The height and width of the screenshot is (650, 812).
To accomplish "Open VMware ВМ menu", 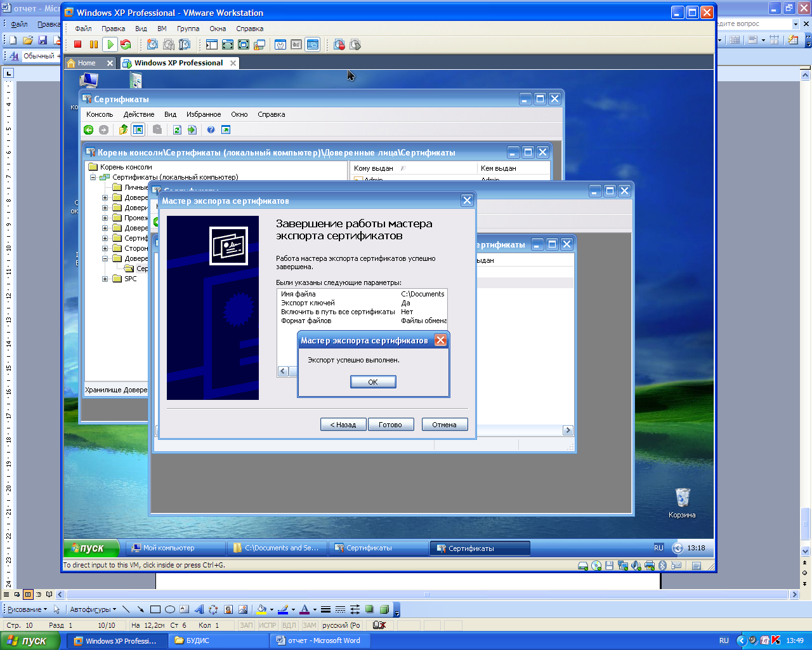I will (x=162, y=29).
